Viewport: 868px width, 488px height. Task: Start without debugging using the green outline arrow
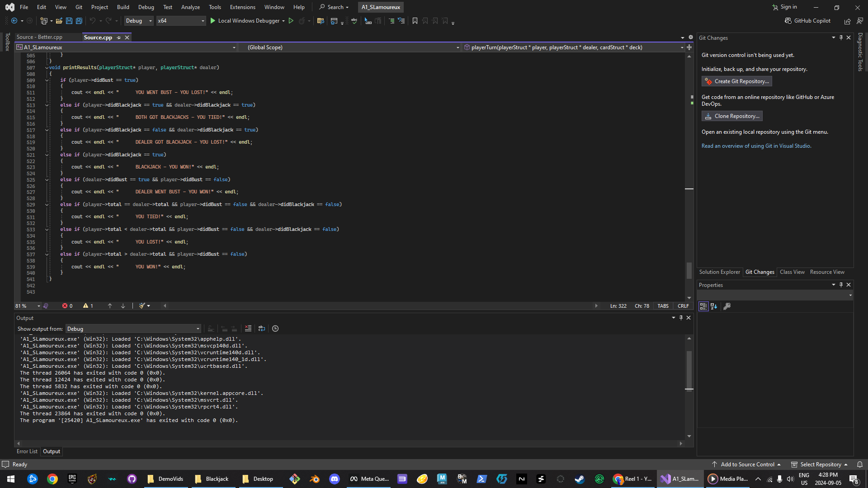pos(291,21)
